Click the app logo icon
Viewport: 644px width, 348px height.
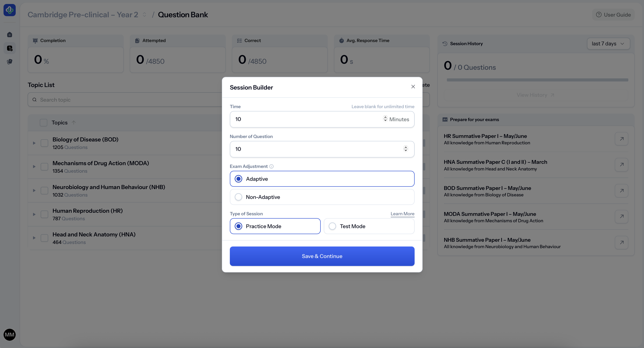coord(10,10)
